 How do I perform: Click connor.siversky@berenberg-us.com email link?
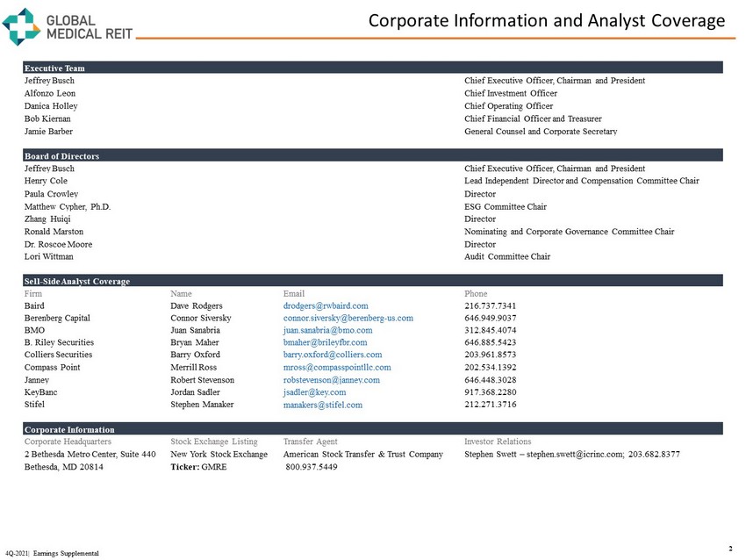pyautogui.click(x=348, y=318)
